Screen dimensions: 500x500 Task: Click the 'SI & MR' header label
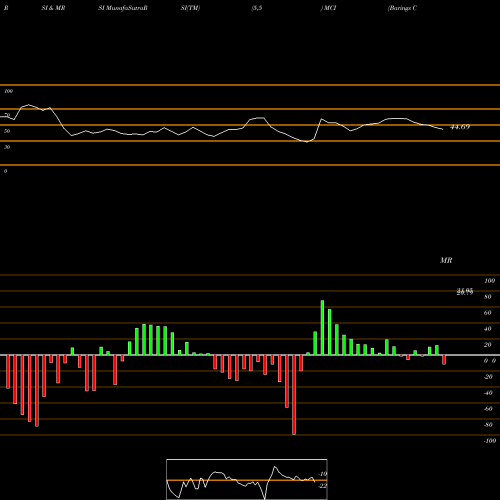point(53,8)
